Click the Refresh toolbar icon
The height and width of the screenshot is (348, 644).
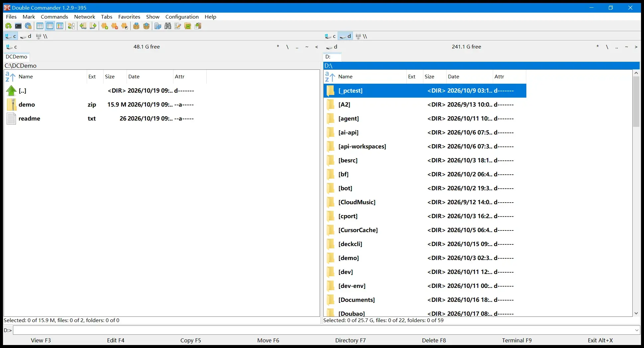pos(8,26)
